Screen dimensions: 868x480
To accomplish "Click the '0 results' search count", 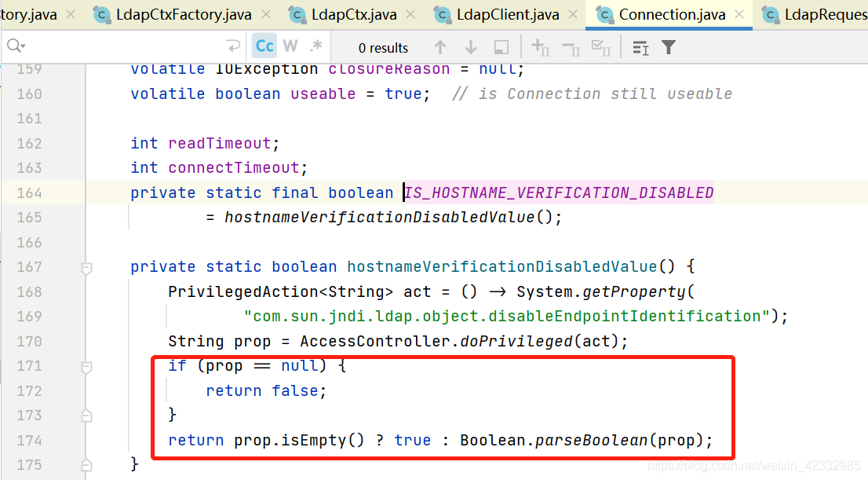I will point(383,48).
